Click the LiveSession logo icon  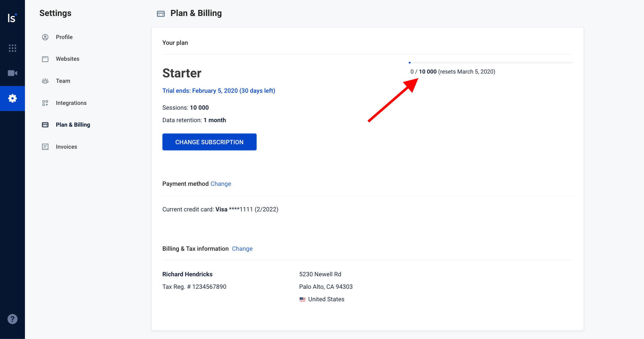point(12,18)
